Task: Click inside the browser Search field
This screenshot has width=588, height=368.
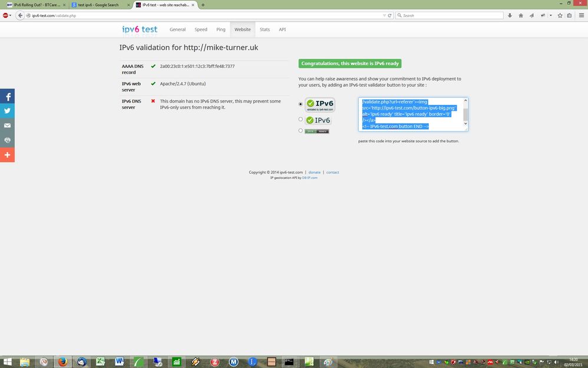Action: pyautogui.click(x=450, y=15)
